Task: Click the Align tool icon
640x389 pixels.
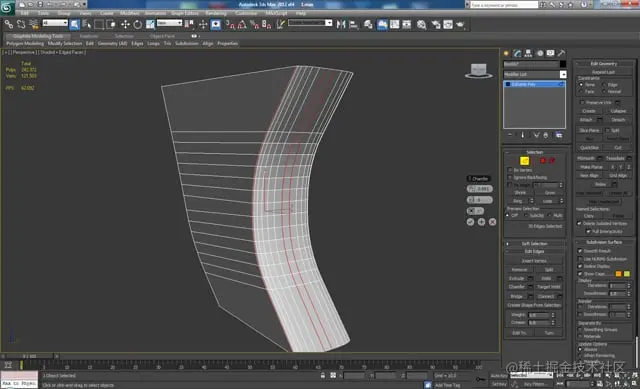Action: (x=353, y=24)
